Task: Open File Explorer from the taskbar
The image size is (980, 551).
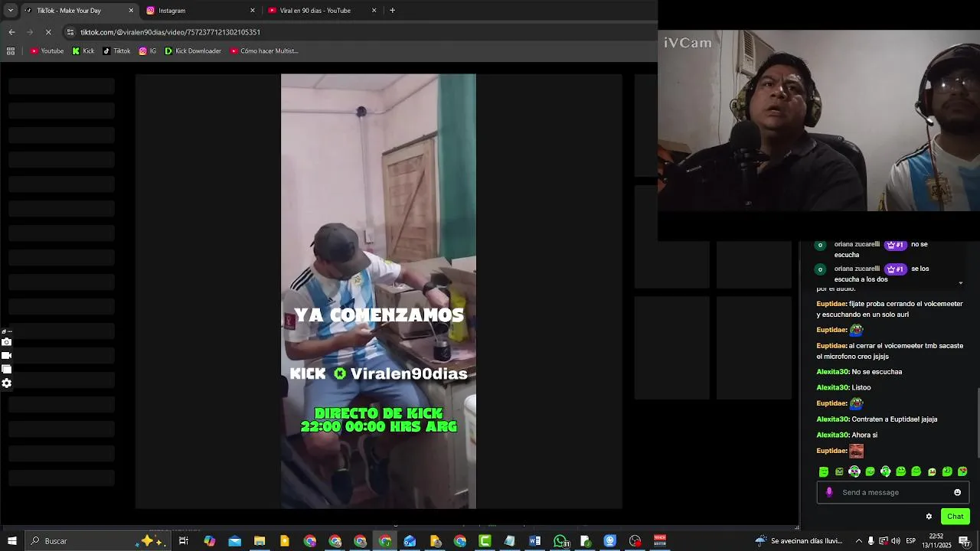Action: pos(260,541)
